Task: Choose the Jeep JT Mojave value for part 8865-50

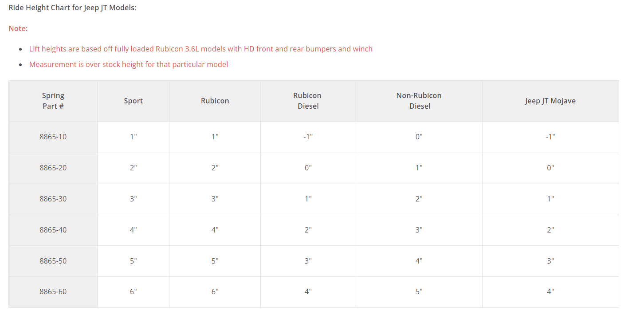Action: [550, 261]
